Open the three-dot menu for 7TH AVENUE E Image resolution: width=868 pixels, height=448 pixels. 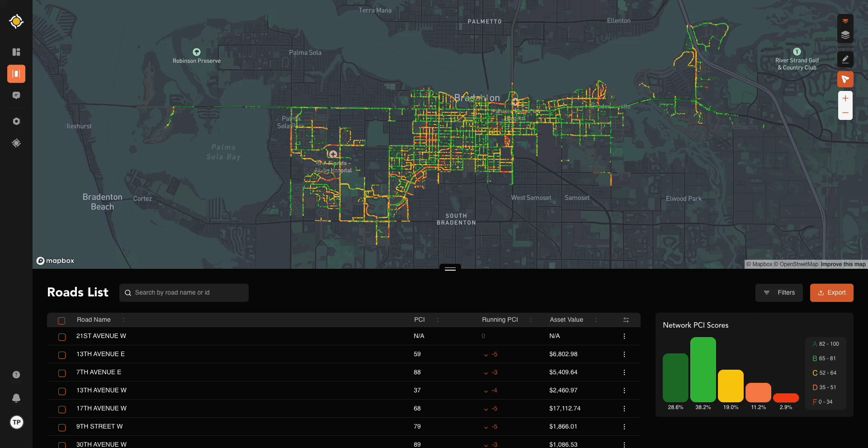point(624,372)
